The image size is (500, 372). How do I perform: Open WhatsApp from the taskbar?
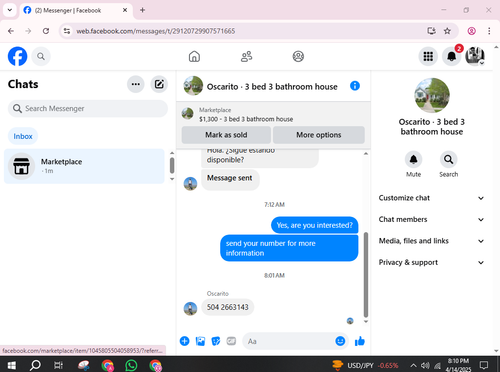click(x=131, y=365)
